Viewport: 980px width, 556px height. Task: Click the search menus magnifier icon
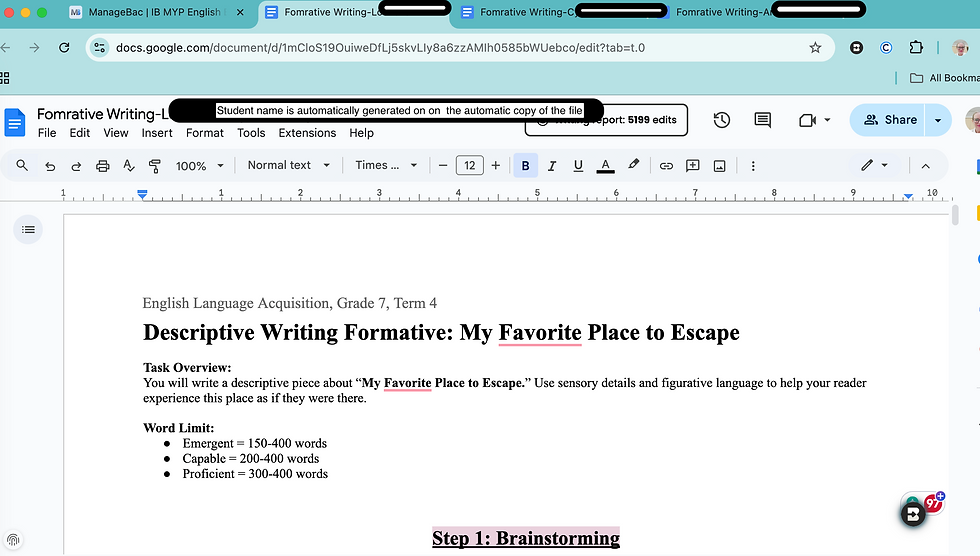[x=22, y=166]
